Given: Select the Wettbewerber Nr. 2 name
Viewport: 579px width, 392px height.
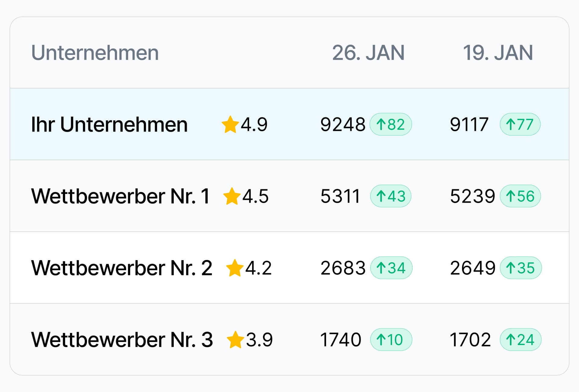Looking at the screenshot, I should click(x=122, y=268).
